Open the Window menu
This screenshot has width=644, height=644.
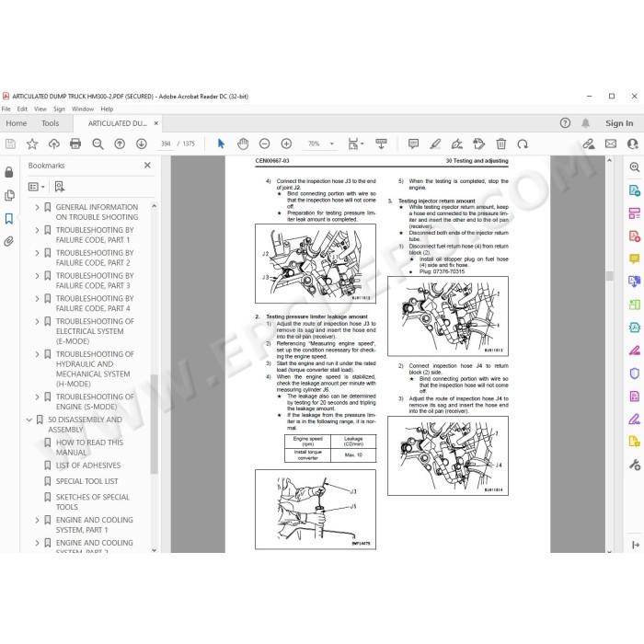point(83,109)
